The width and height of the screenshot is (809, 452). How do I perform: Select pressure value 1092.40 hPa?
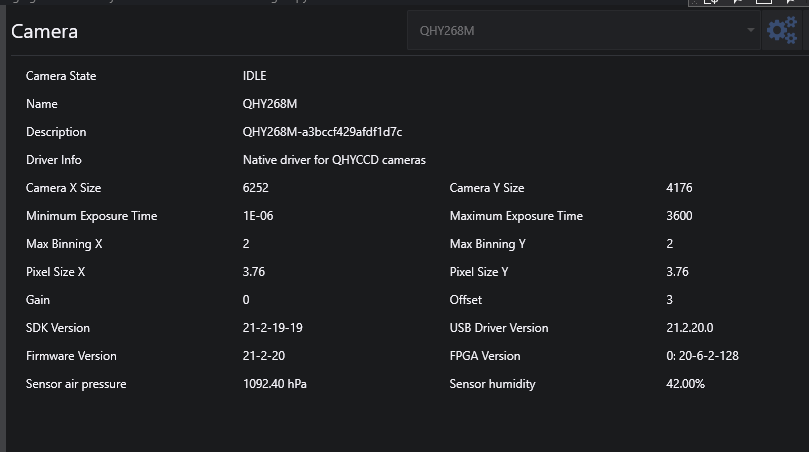tap(274, 384)
